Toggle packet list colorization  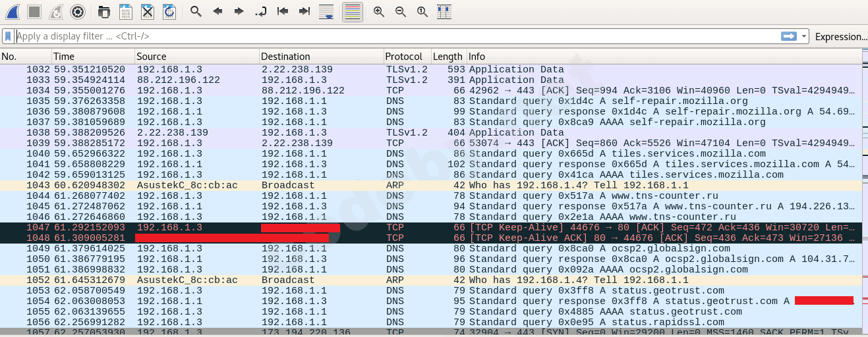click(353, 11)
